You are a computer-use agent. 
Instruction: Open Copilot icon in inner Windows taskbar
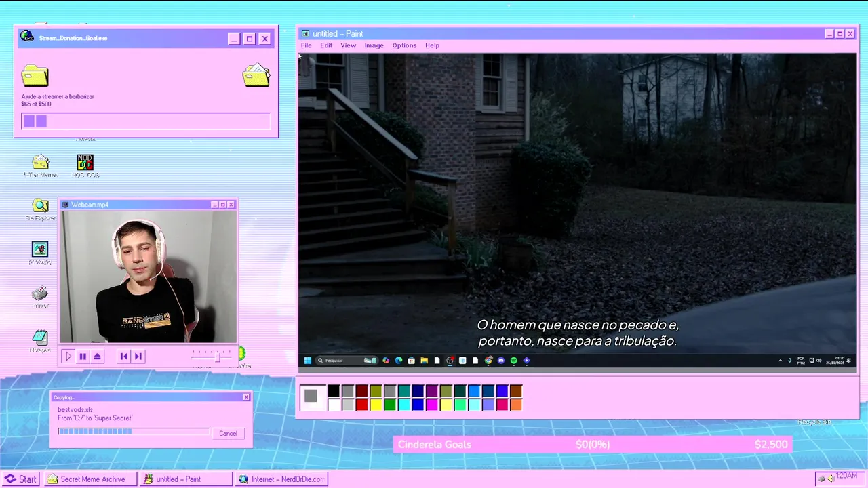pos(386,361)
